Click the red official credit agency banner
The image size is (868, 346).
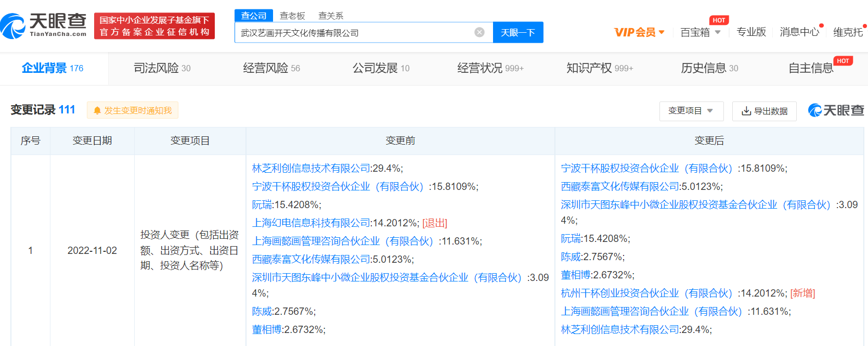(x=154, y=26)
